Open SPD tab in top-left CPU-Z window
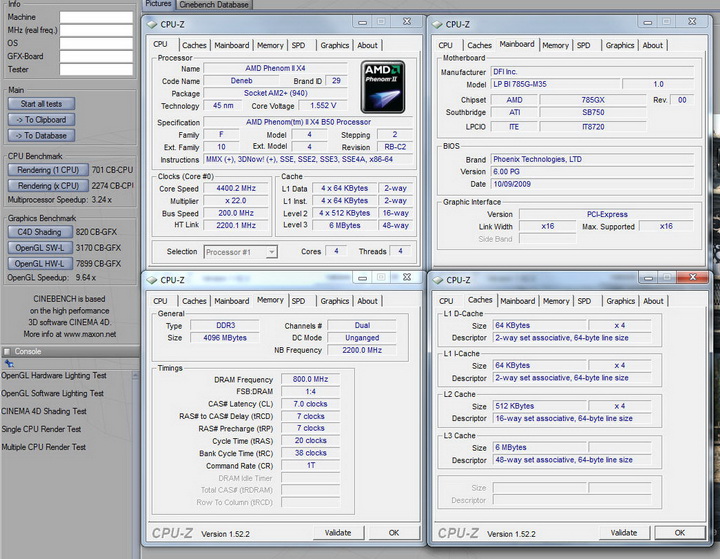The width and height of the screenshot is (720, 559). 298,45
